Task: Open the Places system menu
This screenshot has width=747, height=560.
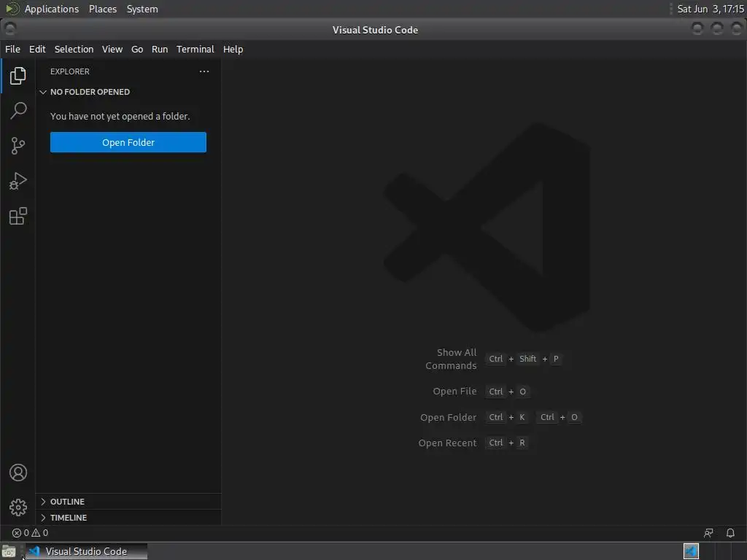Action: pos(103,9)
